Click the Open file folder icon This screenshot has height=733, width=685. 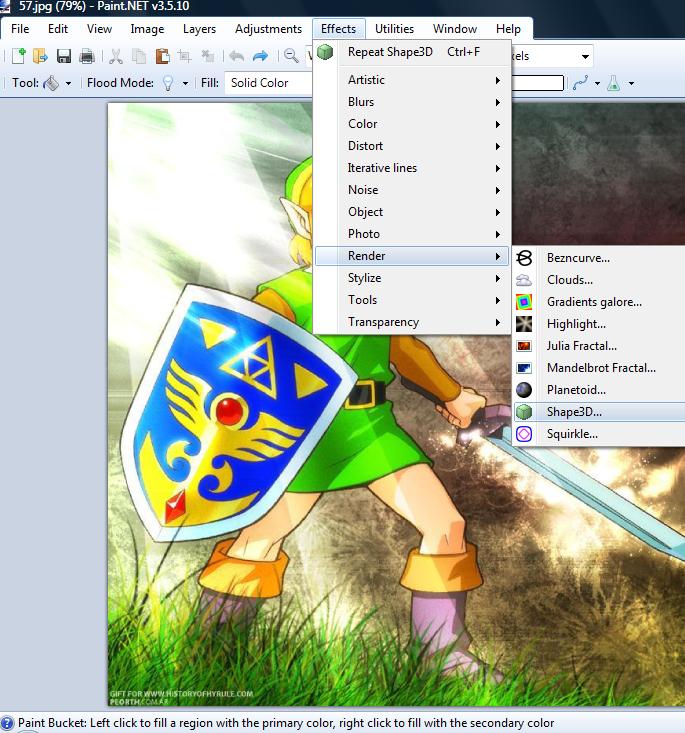click(41, 56)
